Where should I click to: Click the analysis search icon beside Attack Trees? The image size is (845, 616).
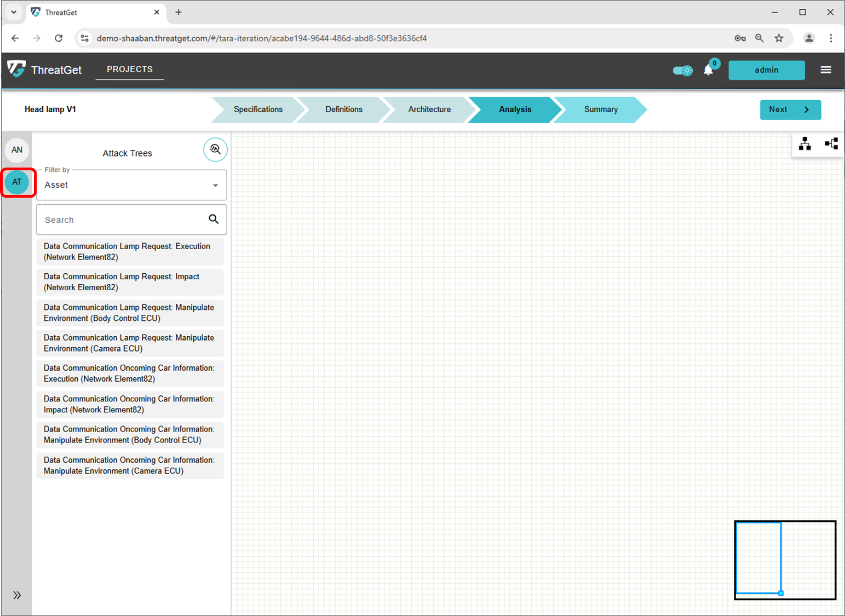click(215, 149)
